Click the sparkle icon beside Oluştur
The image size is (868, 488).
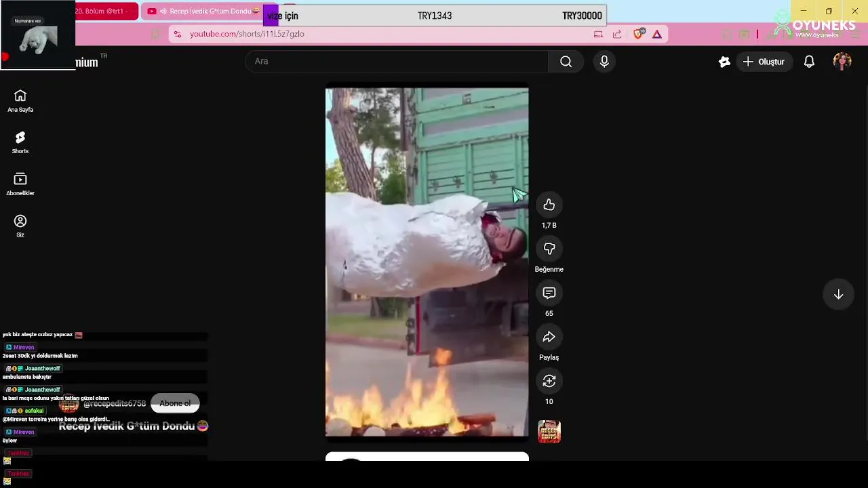tap(724, 62)
